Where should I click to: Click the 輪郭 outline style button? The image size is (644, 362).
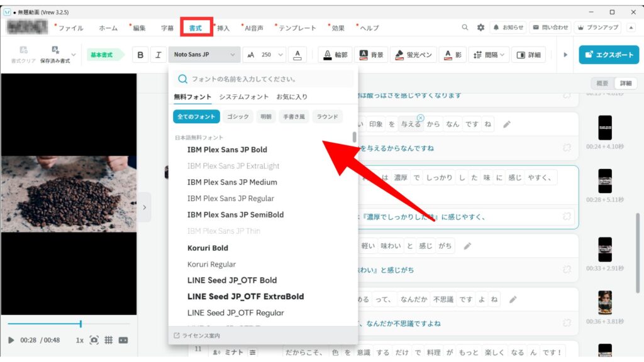point(335,55)
